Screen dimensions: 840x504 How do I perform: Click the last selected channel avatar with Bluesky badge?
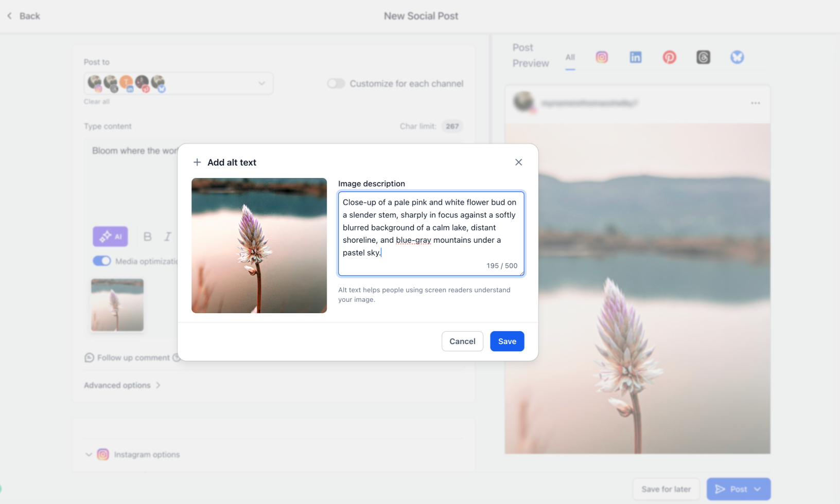tap(159, 82)
